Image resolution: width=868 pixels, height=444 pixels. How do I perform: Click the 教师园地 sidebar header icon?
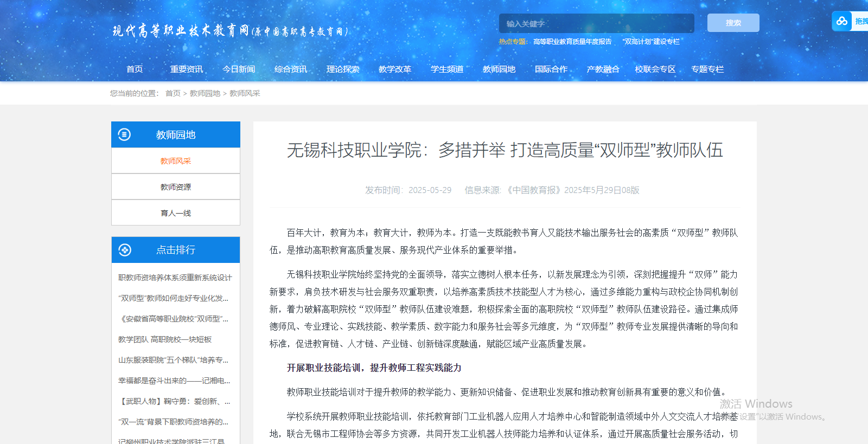[124, 134]
